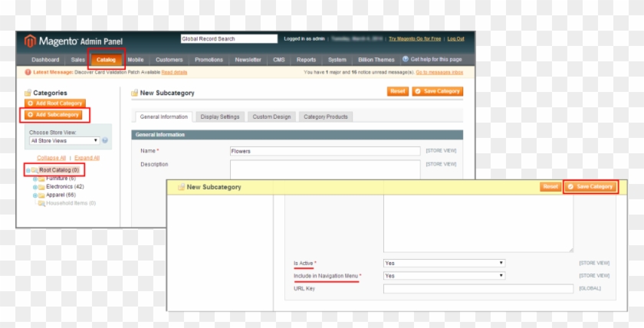Follow the Read details link
The height and width of the screenshot is (328, 644).
tap(174, 72)
